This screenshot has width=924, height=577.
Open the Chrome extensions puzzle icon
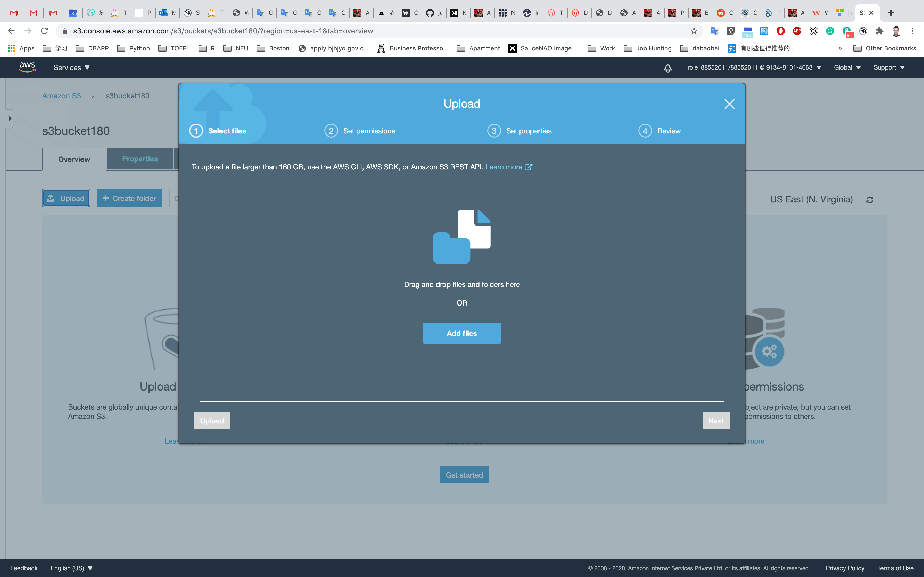click(879, 31)
